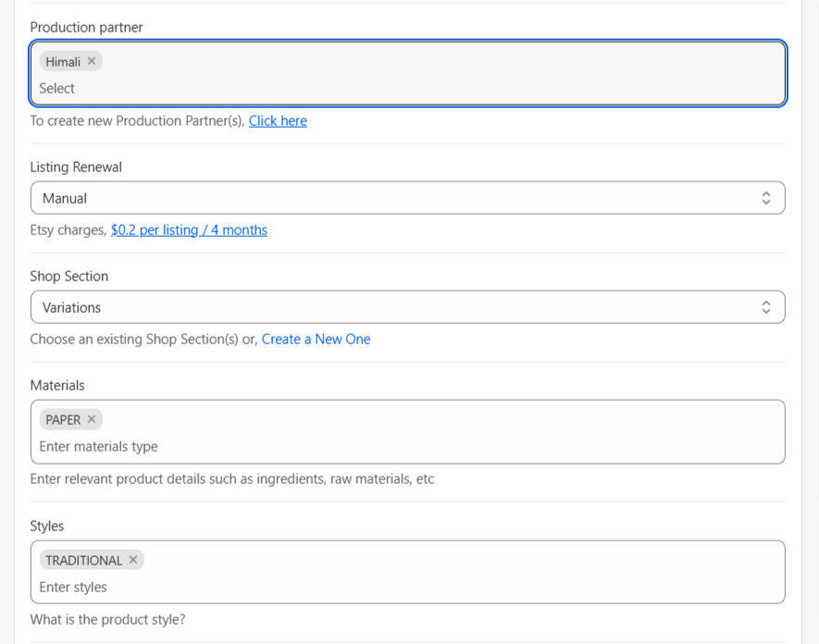Select the Himali tag chip
The image size is (819, 644).
tap(70, 62)
